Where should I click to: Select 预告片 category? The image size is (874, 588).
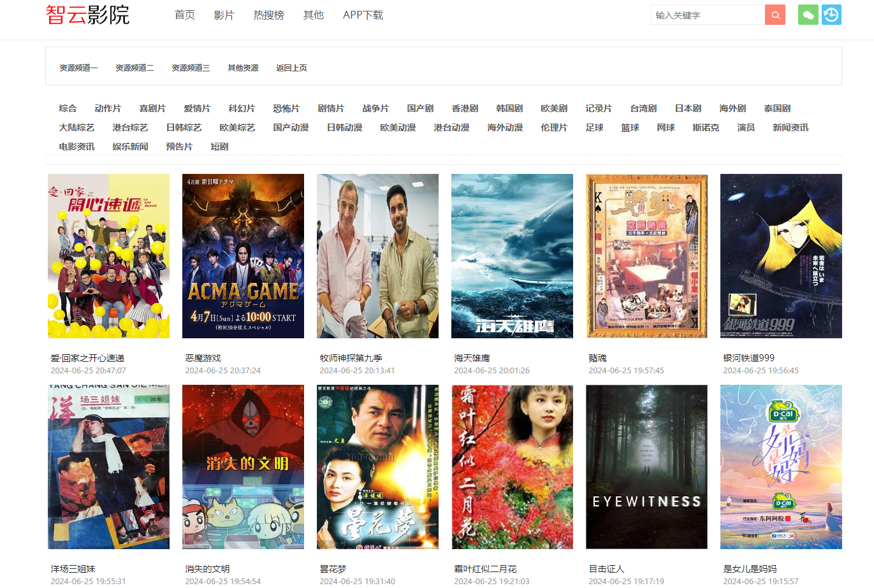[179, 147]
